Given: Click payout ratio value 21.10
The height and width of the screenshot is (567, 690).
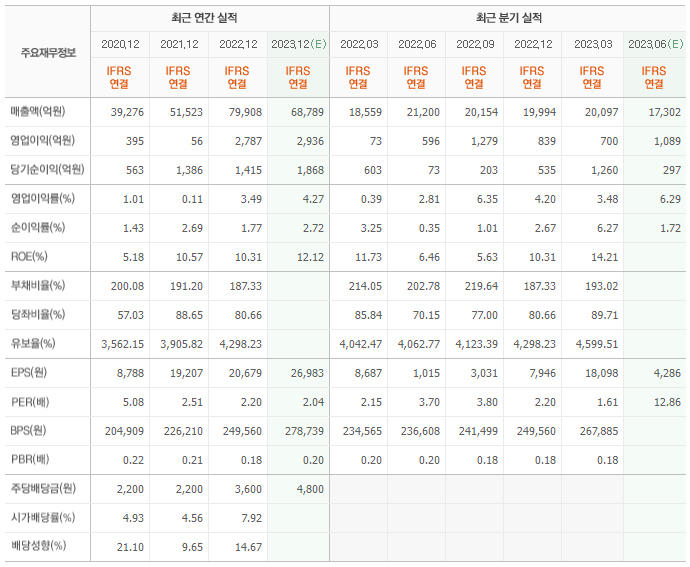Looking at the screenshot, I should (130, 547).
